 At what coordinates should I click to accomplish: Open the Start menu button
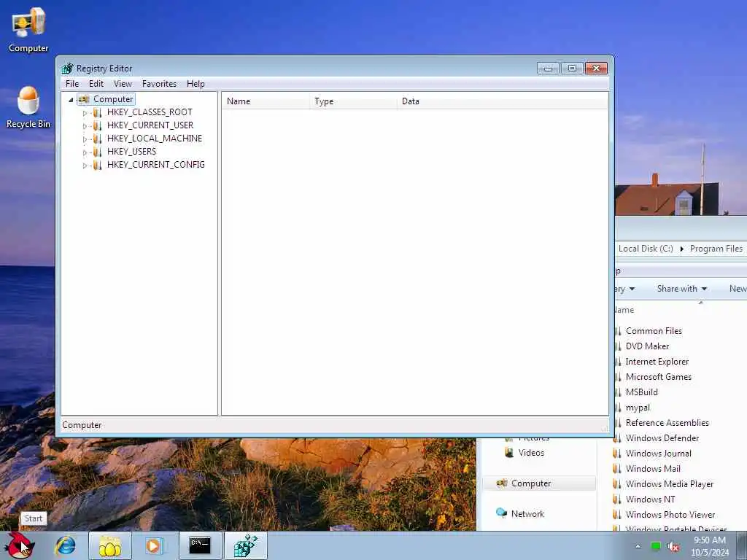[19, 545]
